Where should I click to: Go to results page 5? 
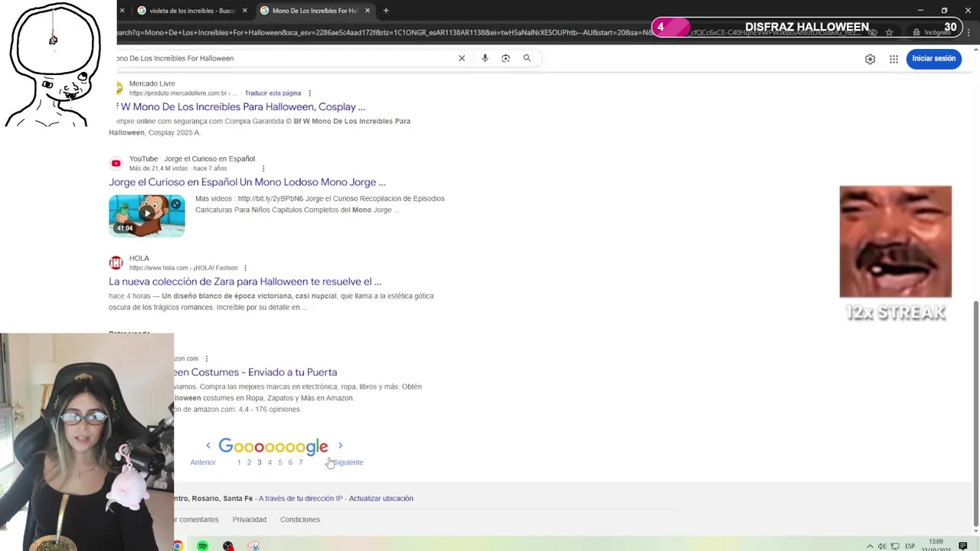pos(279,462)
